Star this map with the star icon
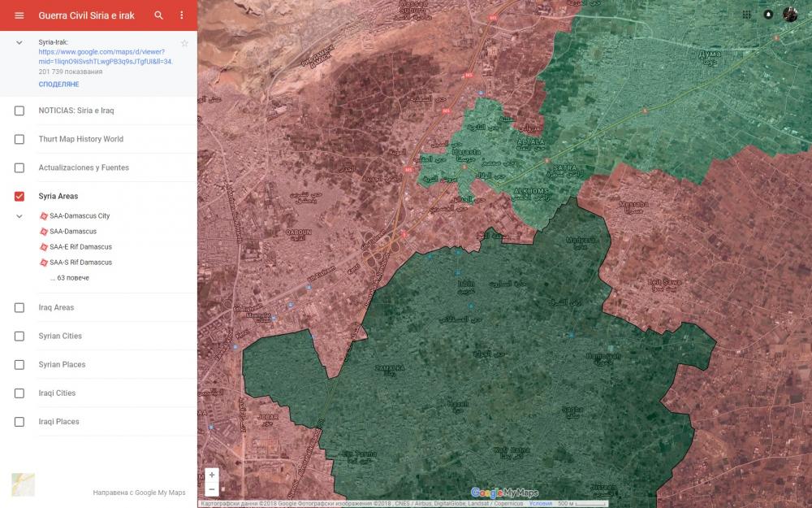The width and height of the screenshot is (812, 508). [x=184, y=43]
